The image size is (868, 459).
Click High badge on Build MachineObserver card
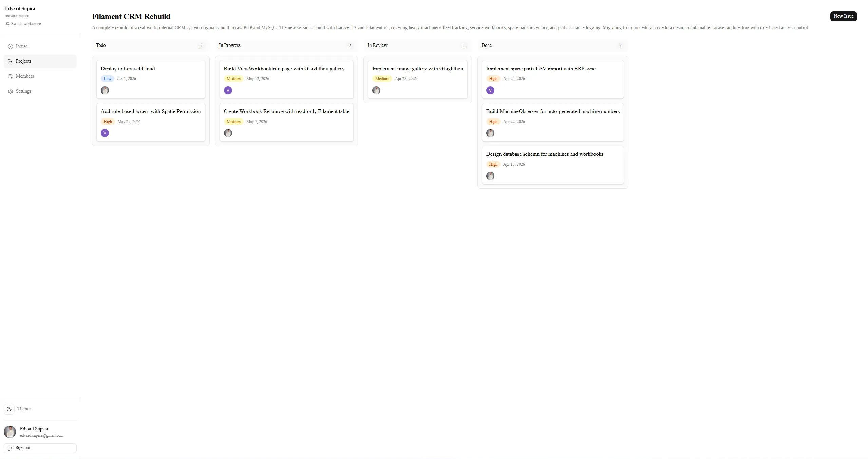[493, 122]
